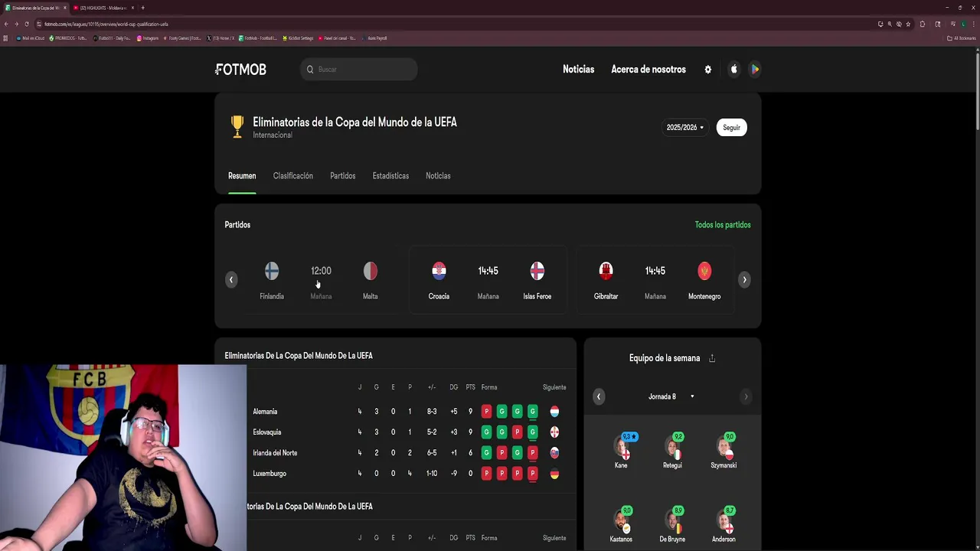Click first form result in Alemania row
Viewport: 980px width, 551px height.
click(486, 412)
